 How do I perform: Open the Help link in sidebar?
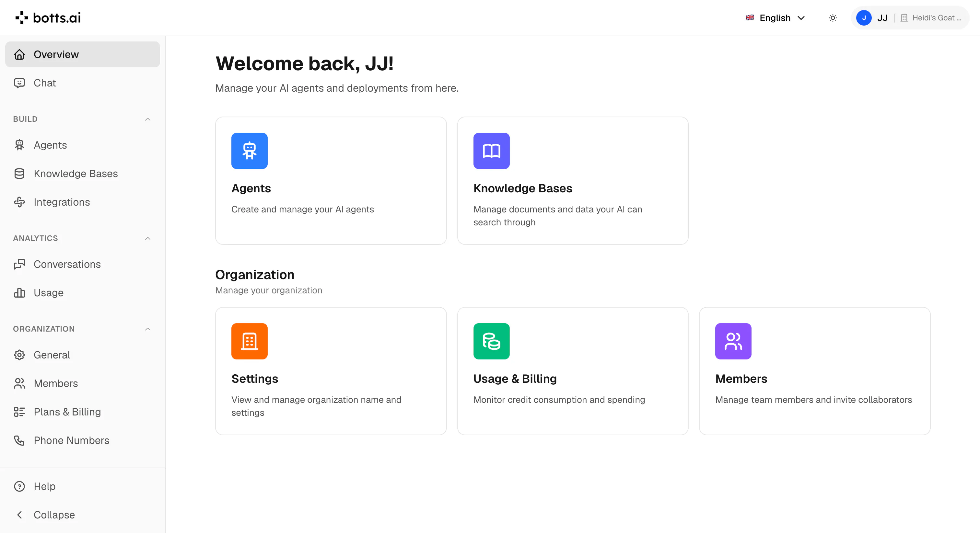(x=83, y=487)
